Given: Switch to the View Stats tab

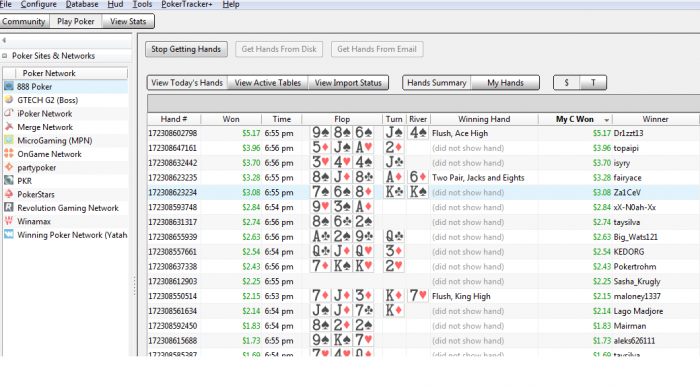Looking at the screenshot, I should (x=128, y=21).
